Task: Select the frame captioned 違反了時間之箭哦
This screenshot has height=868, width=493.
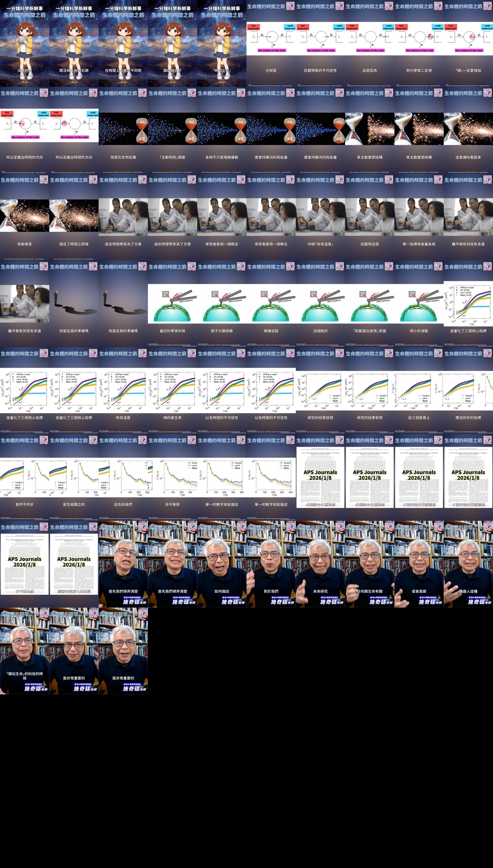Action: (74, 217)
